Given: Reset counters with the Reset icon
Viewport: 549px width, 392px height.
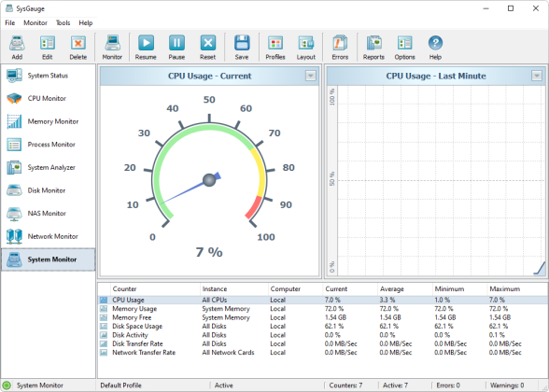Looking at the screenshot, I should pos(207,43).
